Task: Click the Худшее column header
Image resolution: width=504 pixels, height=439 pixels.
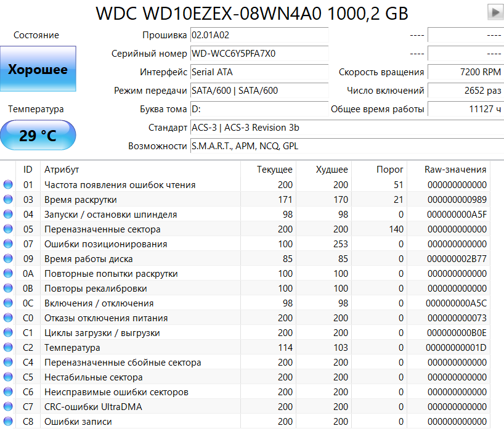Action: [323, 169]
